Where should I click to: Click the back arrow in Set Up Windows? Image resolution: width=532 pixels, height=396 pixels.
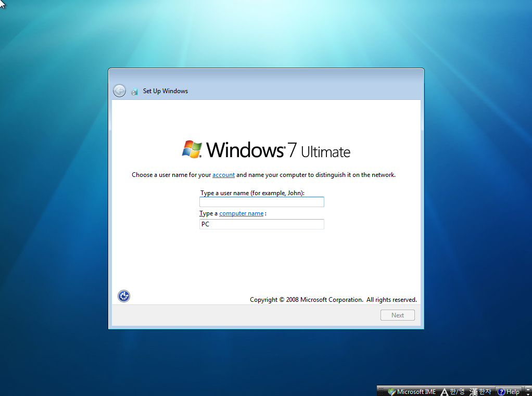pos(119,91)
